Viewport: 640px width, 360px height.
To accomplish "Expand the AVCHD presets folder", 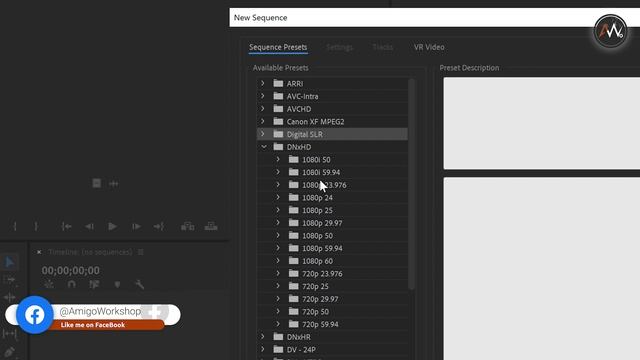I will coord(263,109).
